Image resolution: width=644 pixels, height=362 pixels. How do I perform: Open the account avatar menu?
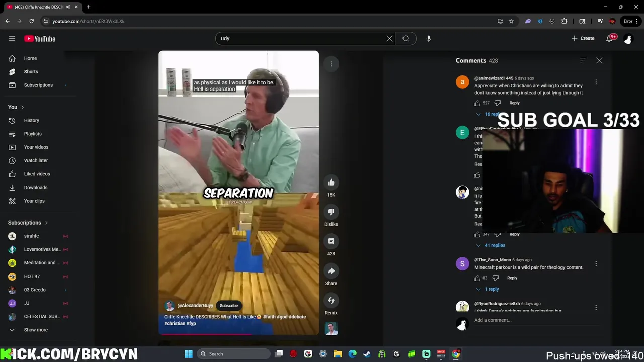pyautogui.click(x=628, y=38)
